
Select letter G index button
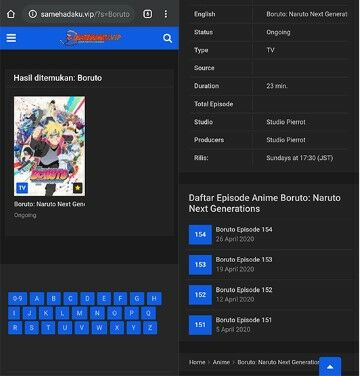[x=137, y=298]
